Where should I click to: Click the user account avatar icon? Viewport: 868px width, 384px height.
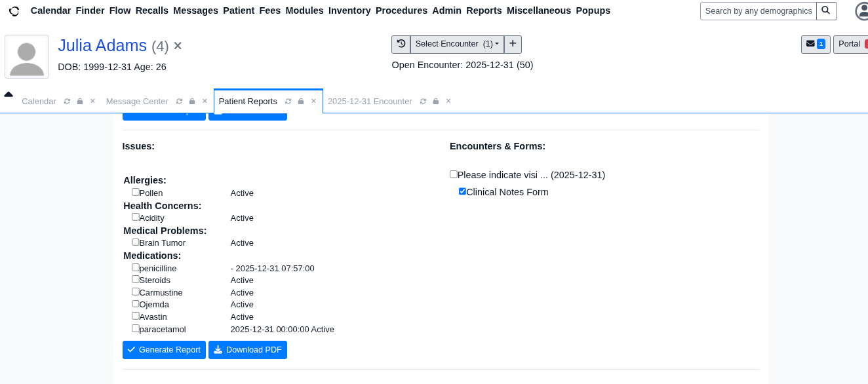tap(862, 11)
